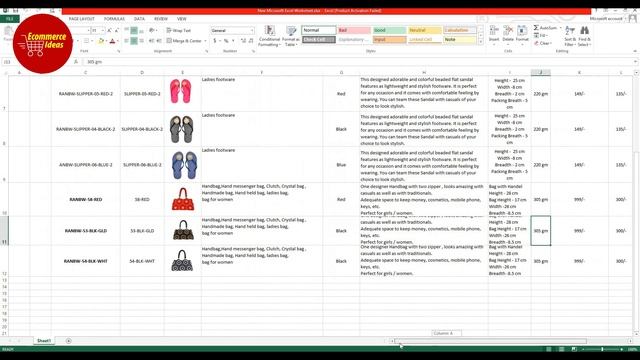640x360 pixels.
Task: Switch to the PAGE LAYOUT tab
Action: [x=82, y=19]
